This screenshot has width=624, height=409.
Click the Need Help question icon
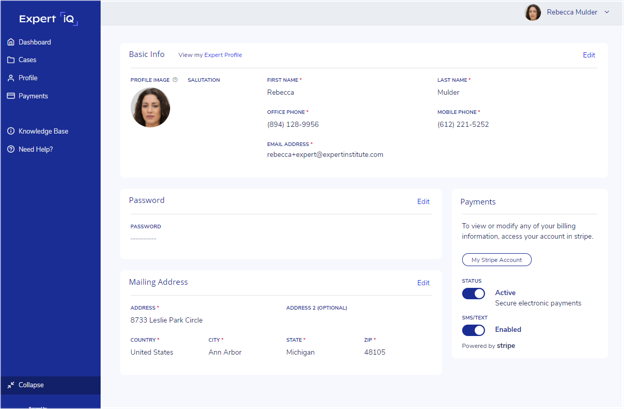[11, 149]
